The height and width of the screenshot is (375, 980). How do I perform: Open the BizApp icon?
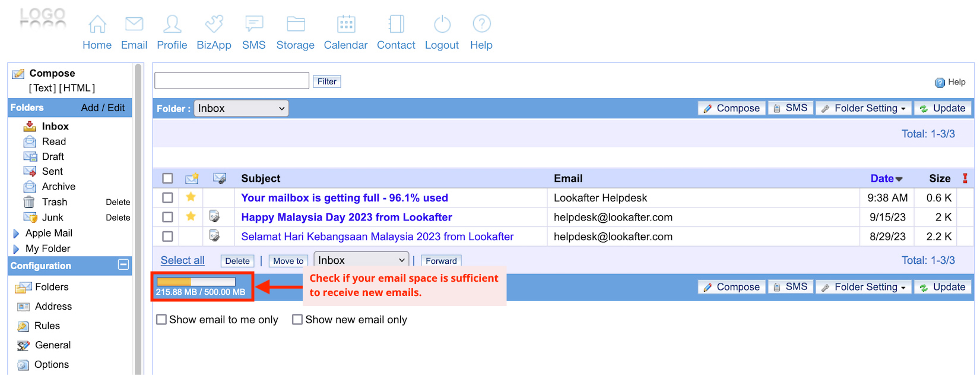214,24
